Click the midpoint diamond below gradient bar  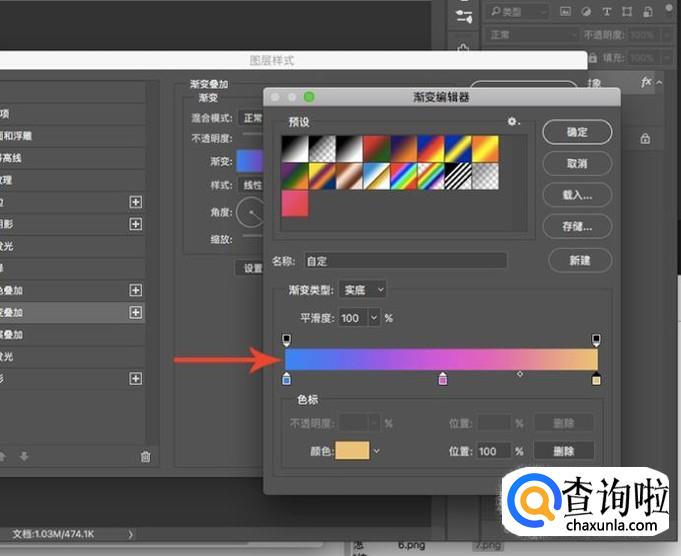tap(519, 374)
